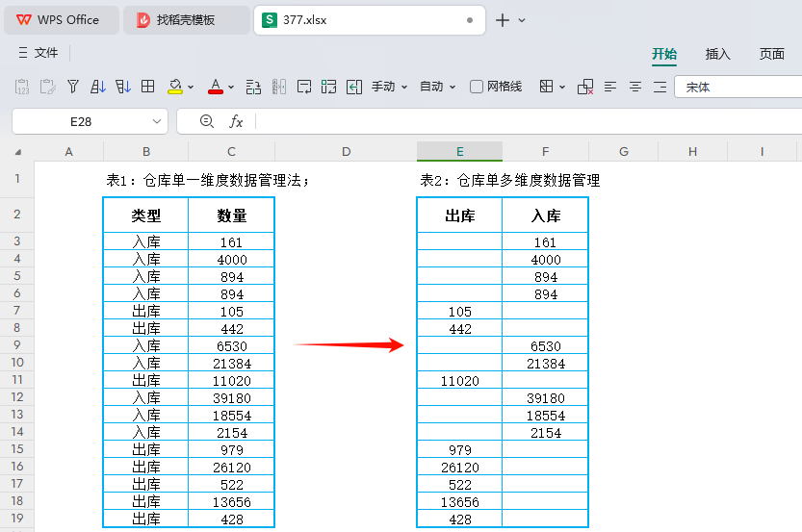Click the select-all corner triangle
The width and height of the screenshot is (802, 532).
18,152
